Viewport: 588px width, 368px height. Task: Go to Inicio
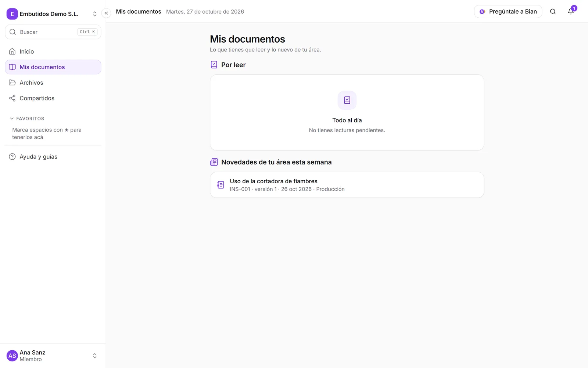[x=53, y=52]
